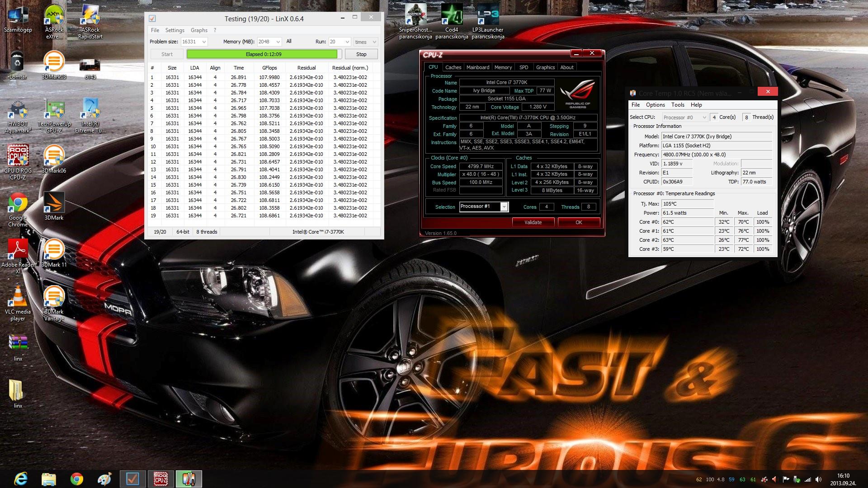Open the 3DMark desktop shortcut

click(x=54, y=206)
